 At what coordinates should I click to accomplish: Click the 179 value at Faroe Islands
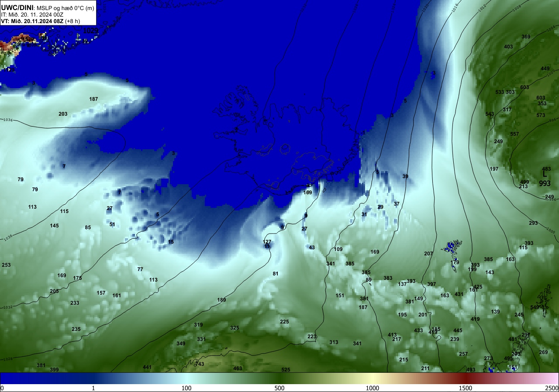(x=455, y=262)
